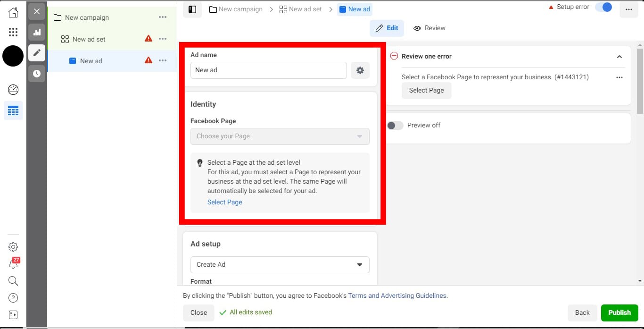The width and height of the screenshot is (644, 329).
Task: Select New ad in the tree
Action: (x=91, y=61)
